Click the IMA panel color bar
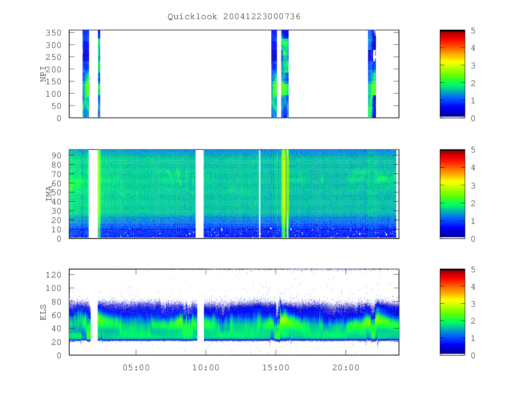Viewport: 532px width, 399px height. (452, 194)
